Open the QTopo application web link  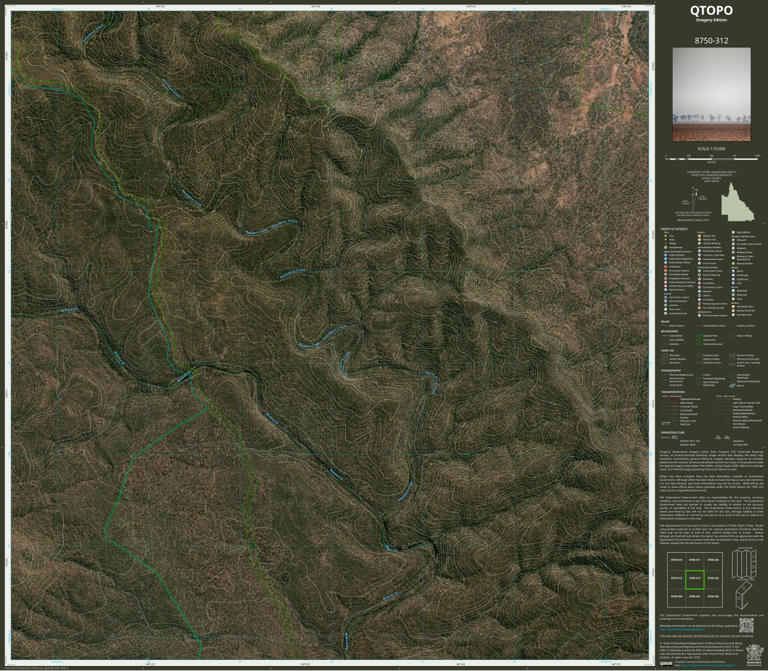682,629
